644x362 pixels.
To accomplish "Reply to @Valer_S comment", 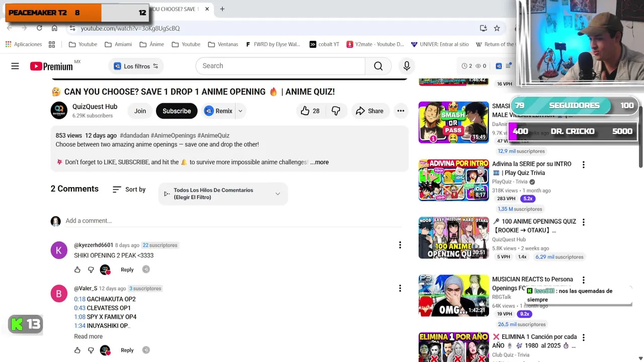I will [127, 350].
